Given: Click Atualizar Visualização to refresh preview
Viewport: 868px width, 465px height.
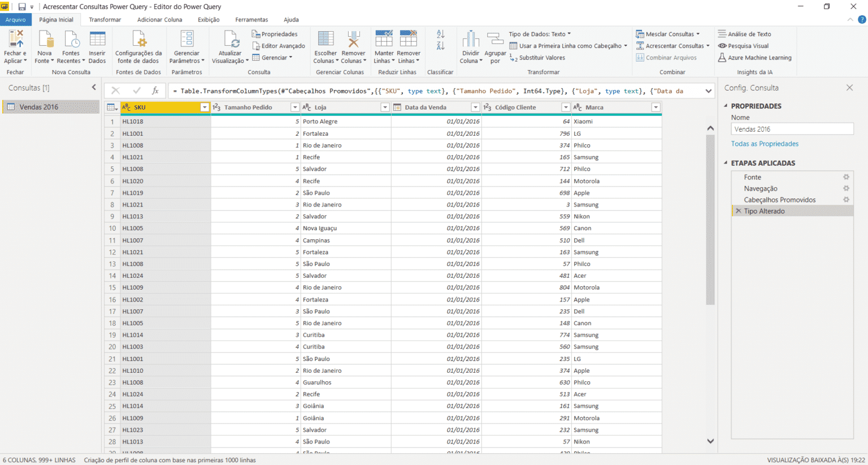Looking at the screenshot, I should tap(229, 48).
